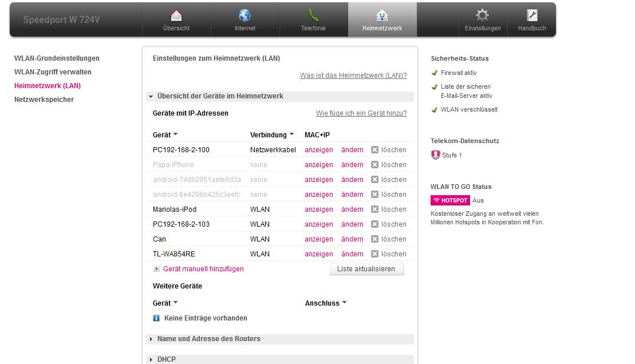Viewport: 635px width, 364px height.
Task: Click the delete X icon for Mariolas-iPod
Action: pos(374,209)
